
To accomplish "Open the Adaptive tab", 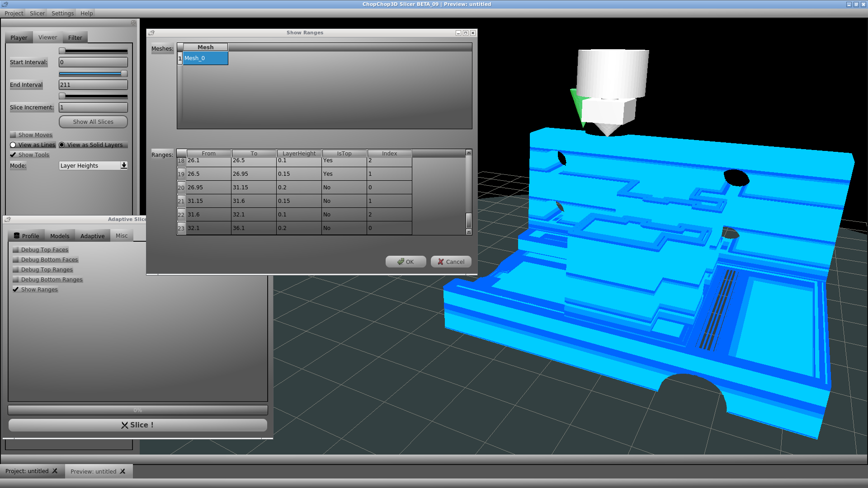I will click(92, 236).
